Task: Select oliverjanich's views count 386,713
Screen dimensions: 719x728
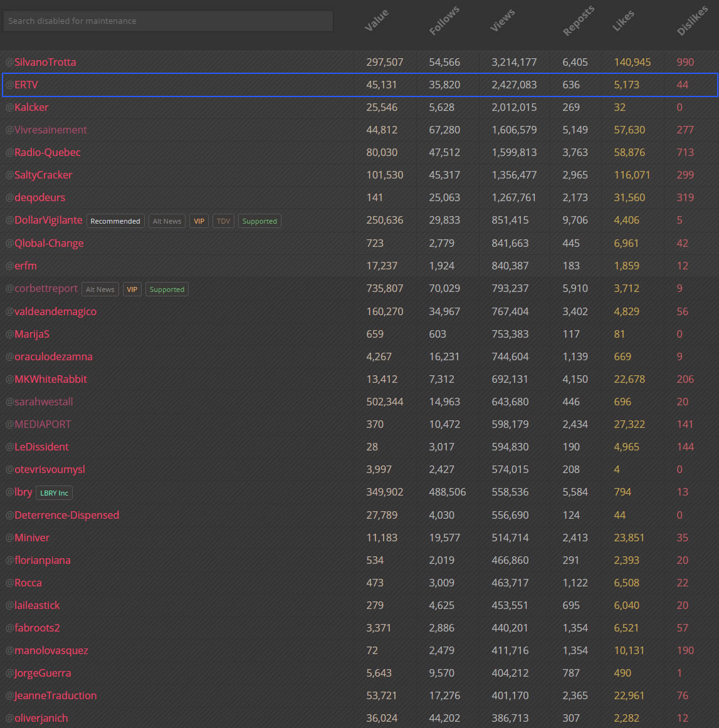Action: [x=510, y=718]
